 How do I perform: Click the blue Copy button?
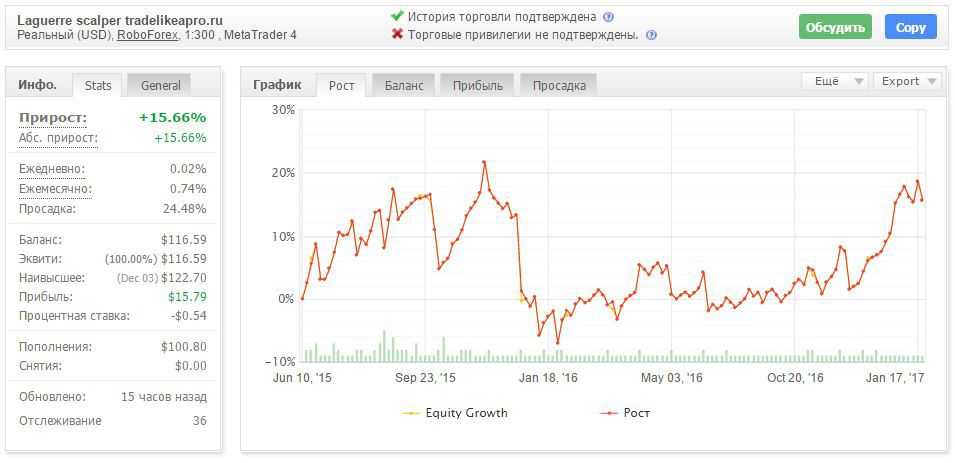click(x=910, y=27)
